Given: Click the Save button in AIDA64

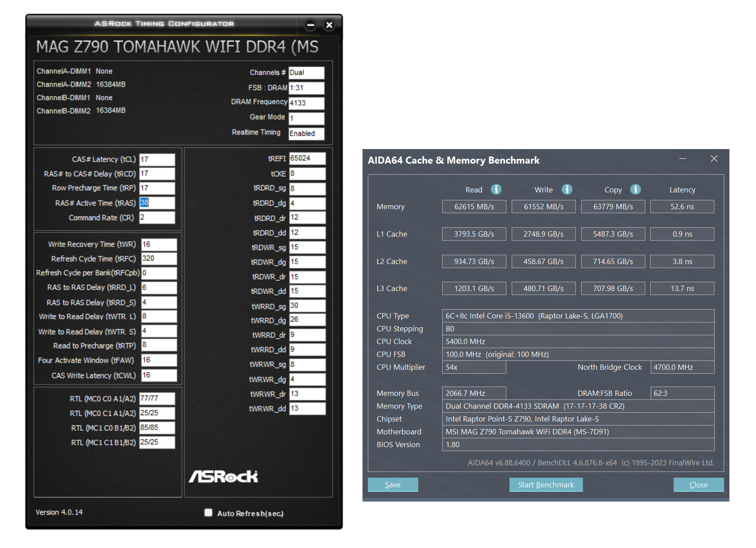Looking at the screenshot, I should pos(393,485).
